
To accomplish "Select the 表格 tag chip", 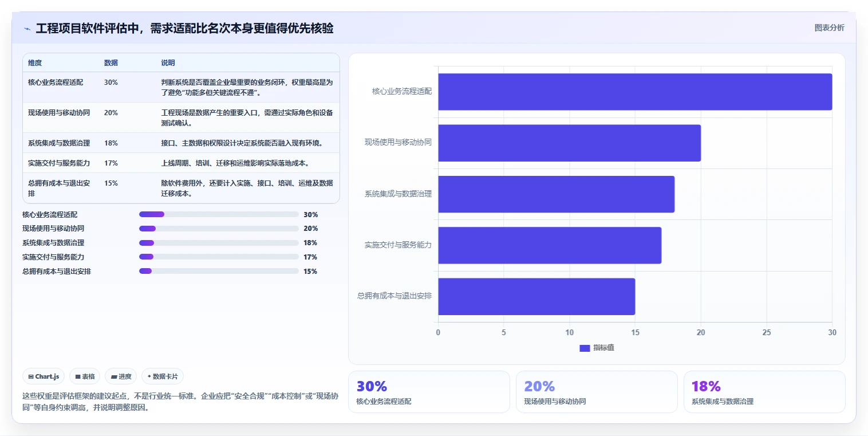I will click(x=85, y=376).
